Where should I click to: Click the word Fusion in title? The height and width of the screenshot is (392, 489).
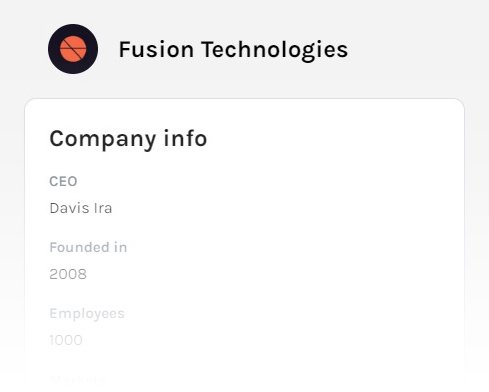click(x=156, y=50)
